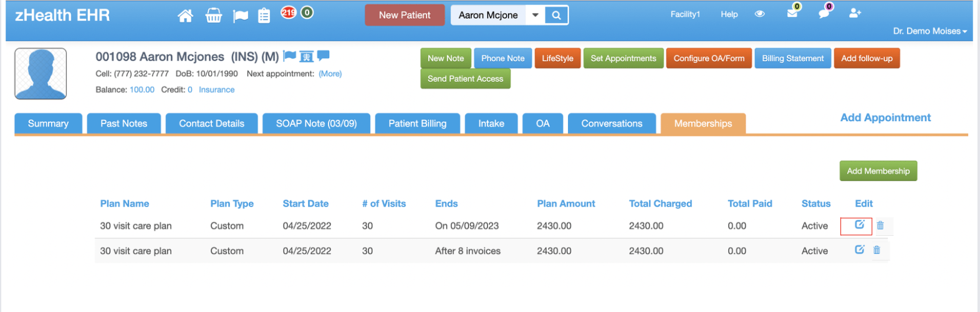Edit the first 30 visit care plan
Image resolution: width=980 pixels, height=312 pixels.
point(859,225)
